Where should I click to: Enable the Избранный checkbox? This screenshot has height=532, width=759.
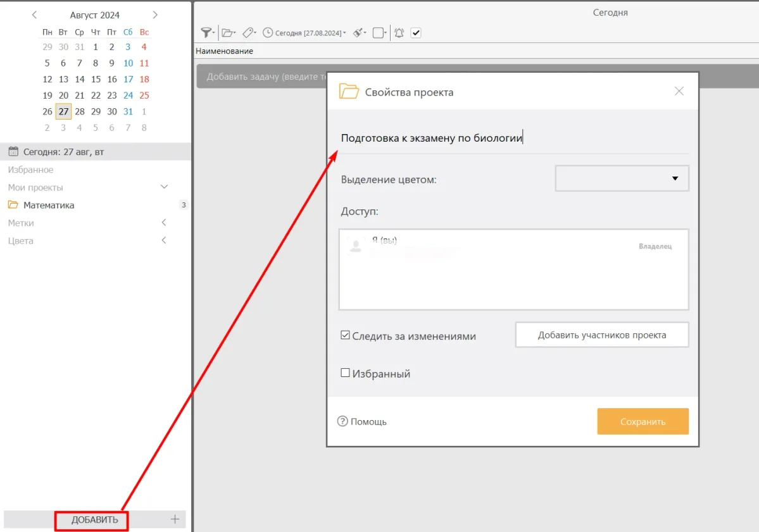pos(346,373)
